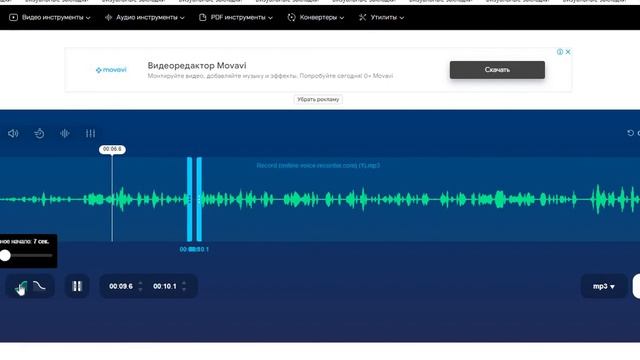640x360 pixels.
Task: Expand the Утилиты menu
Action: pos(381,18)
